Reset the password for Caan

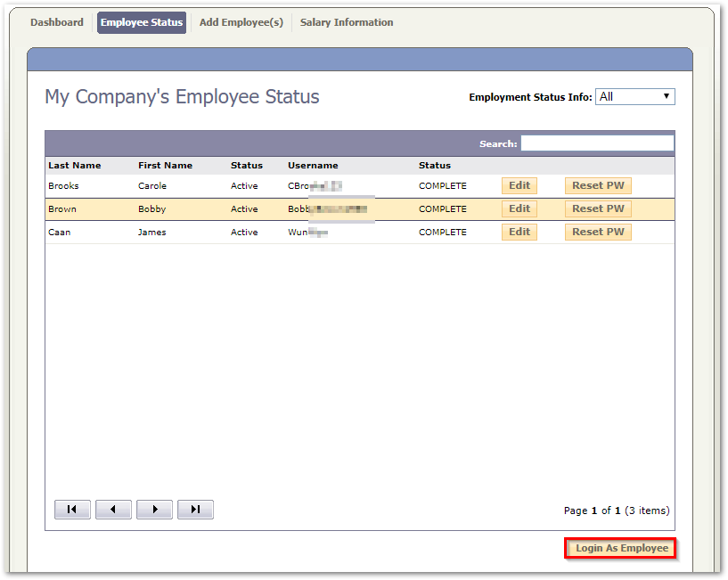pyautogui.click(x=598, y=232)
